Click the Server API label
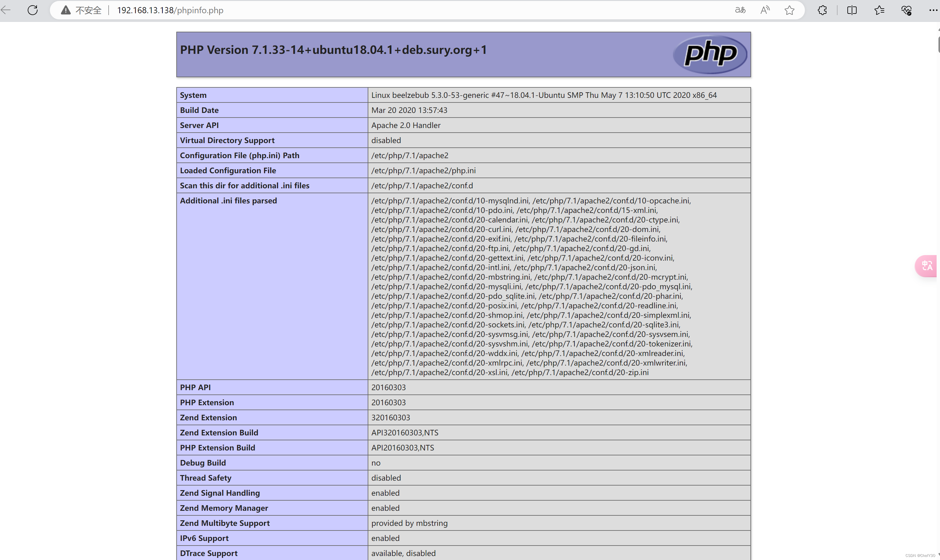The width and height of the screenshot is (940, 560). [199, 125]
